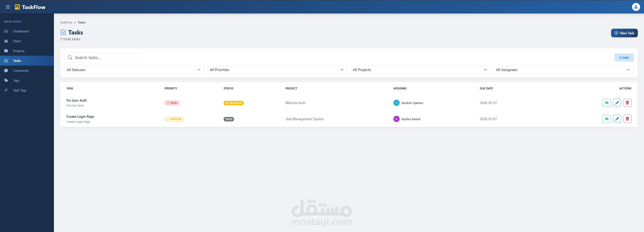Click the TaskFlow brand title
The height and width of the screenshot is (232, 644).
coord(34,7)
